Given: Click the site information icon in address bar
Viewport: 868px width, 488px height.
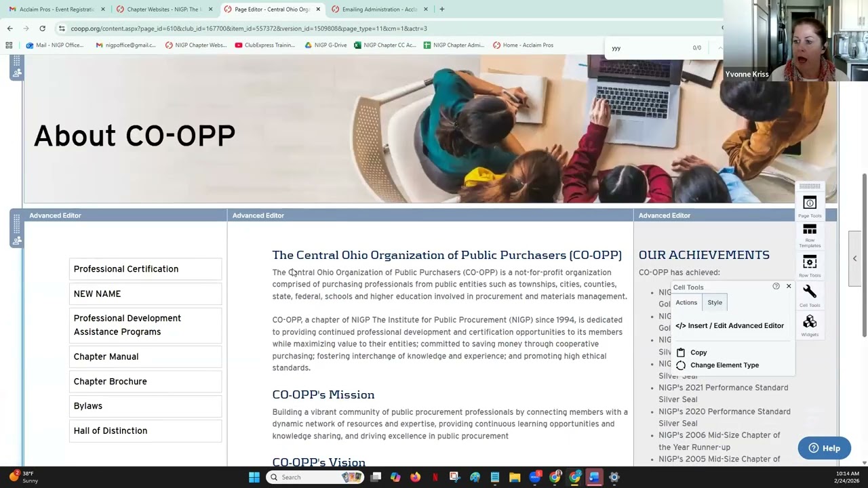Looking at the screenshot, I should pyautogui.click(x=62, y=28).
